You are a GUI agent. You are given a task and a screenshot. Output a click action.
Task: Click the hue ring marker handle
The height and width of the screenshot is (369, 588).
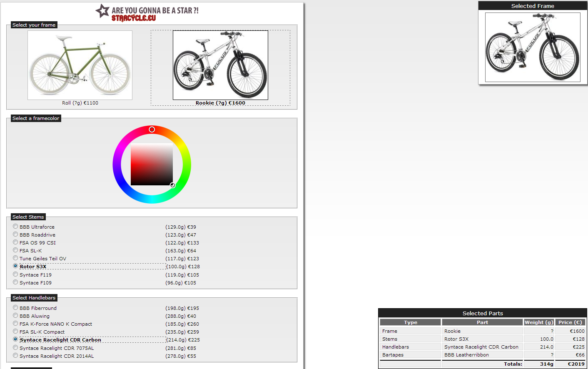tap(152, 130)
